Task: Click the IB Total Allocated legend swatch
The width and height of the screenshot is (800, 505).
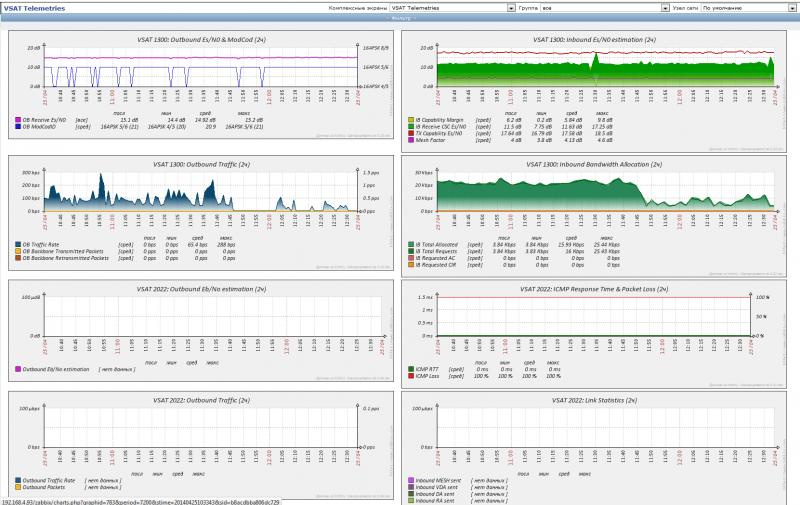Action: 411,244
